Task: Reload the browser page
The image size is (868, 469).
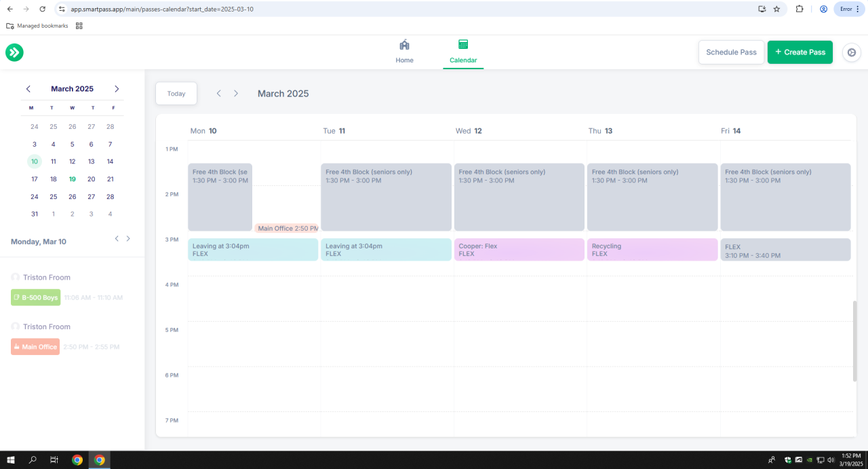Action: point(43,9)
